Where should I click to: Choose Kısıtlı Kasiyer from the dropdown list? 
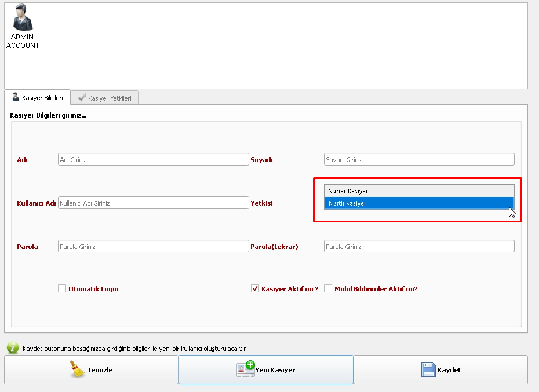pos(418,203)
